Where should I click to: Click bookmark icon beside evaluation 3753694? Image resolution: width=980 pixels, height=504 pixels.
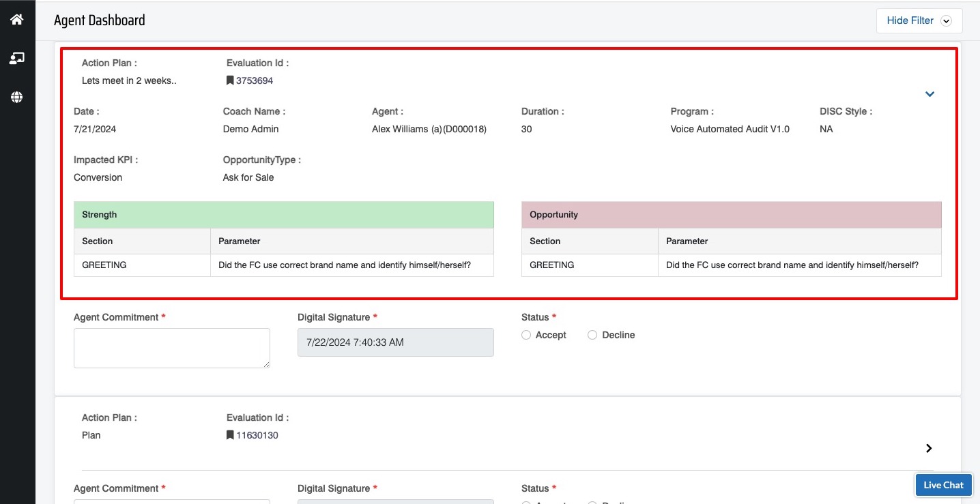[x=230, y=80]
